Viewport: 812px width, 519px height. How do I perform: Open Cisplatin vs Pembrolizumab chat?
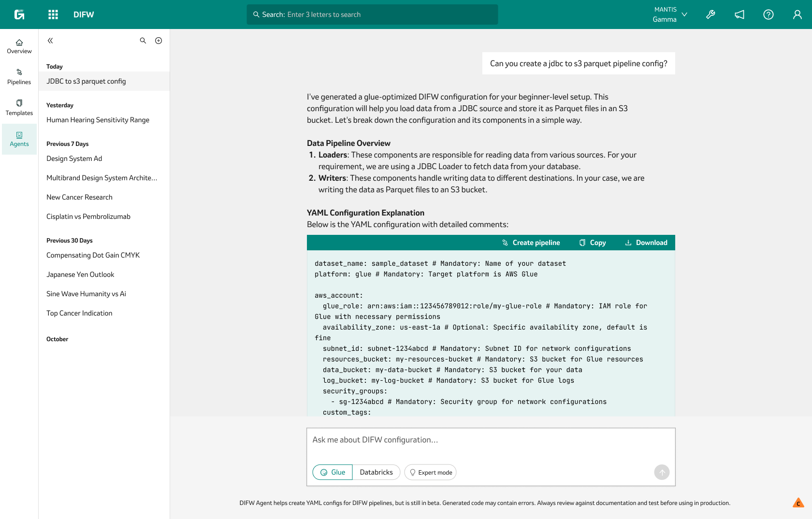tap(104, 216)
